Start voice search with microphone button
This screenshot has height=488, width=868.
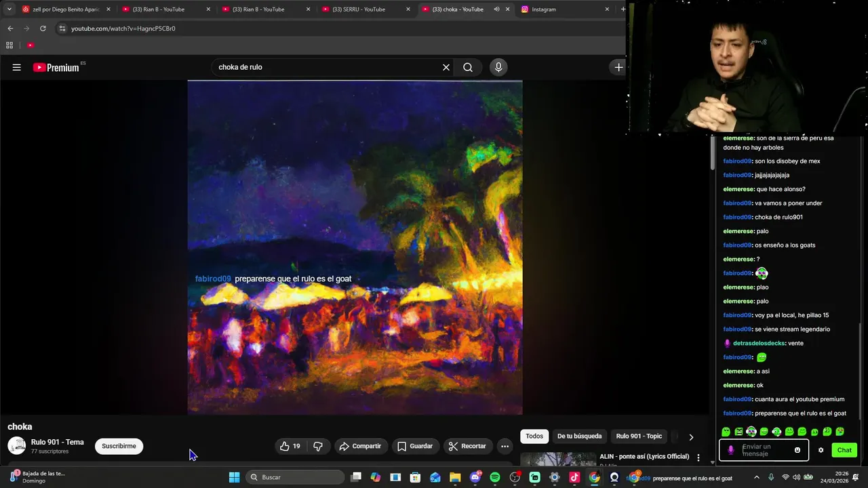click(x=498, y=67)
